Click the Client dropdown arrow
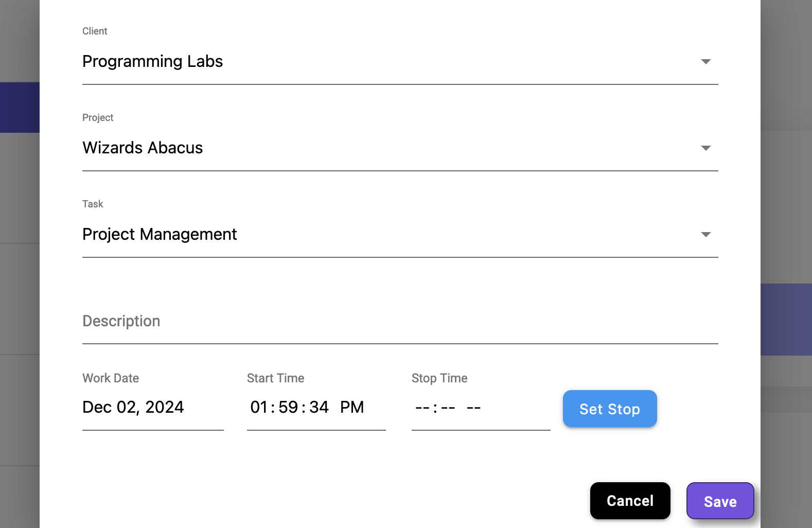Screen dimensions: 812x528 705,62
